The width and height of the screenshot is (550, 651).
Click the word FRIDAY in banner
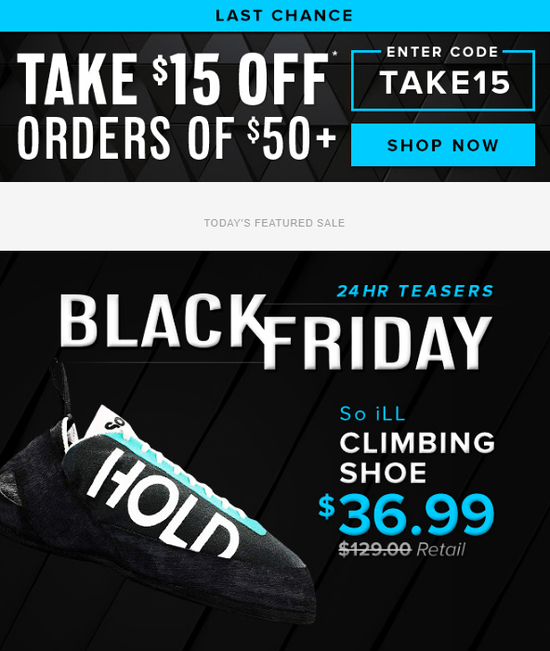tap(378, 343)
